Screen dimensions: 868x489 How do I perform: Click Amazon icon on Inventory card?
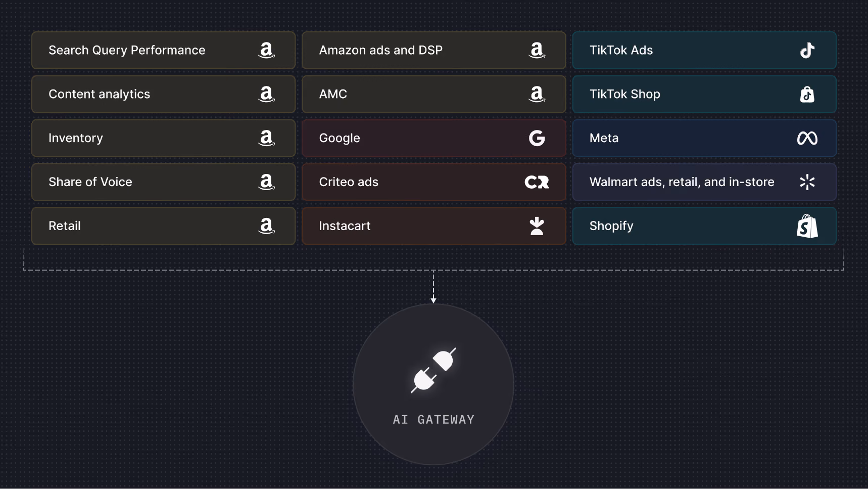pos(266,138)
